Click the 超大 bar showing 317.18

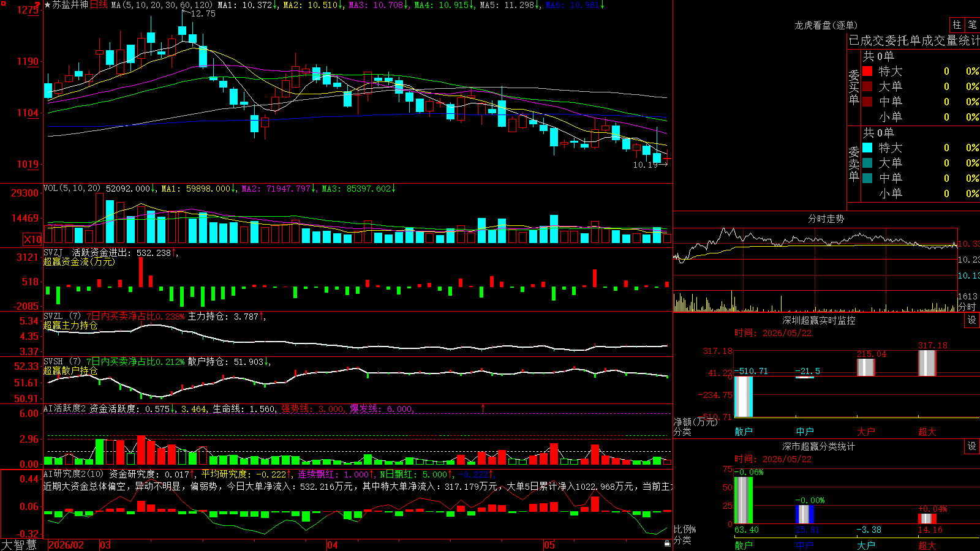tap(927, 363)
